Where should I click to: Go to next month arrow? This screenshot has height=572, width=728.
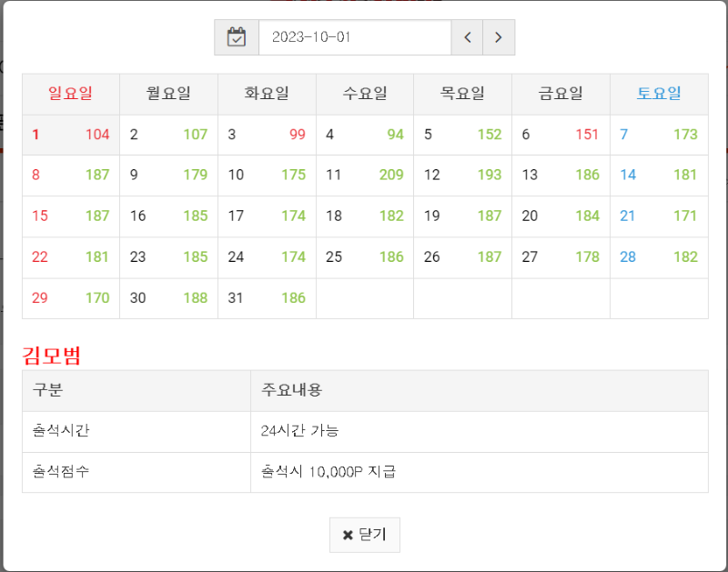pyautogui.click(x=498, y=37)
